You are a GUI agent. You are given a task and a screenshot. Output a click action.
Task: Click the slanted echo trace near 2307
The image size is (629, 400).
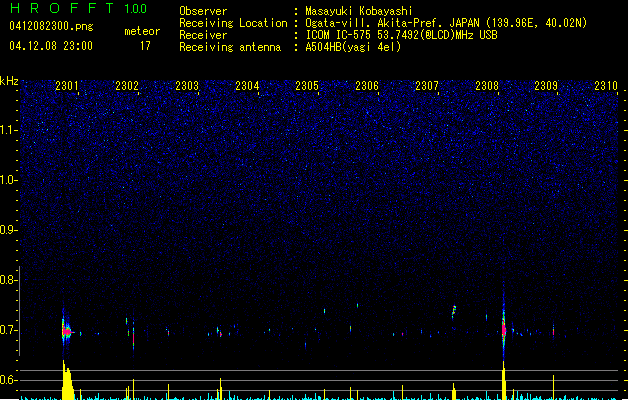point(454,312)
